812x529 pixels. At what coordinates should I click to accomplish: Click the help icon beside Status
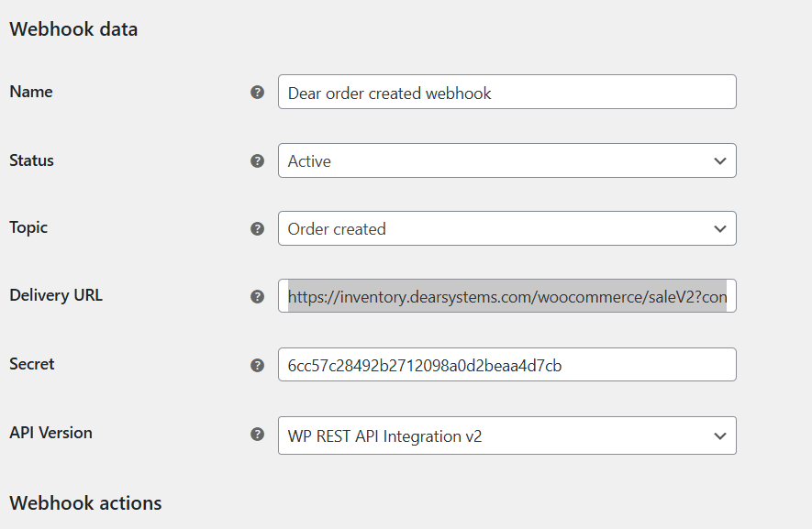point(257,160)
